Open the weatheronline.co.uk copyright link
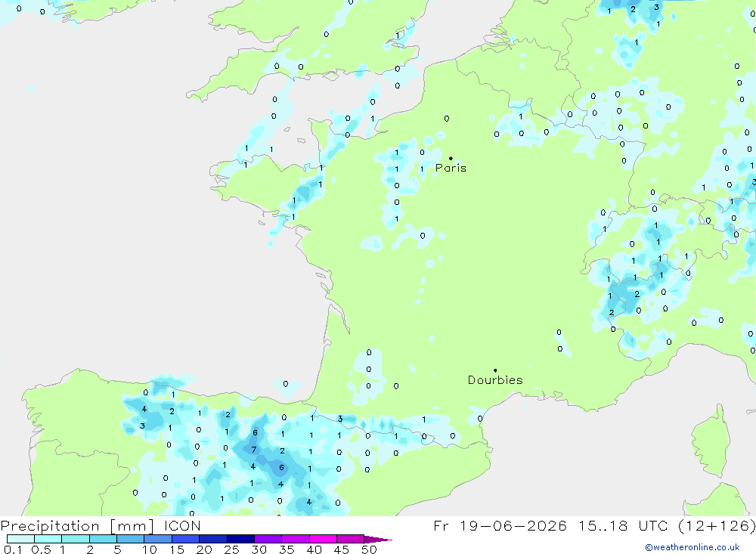Viewport: 756px width, 554px height. (692, 547)
